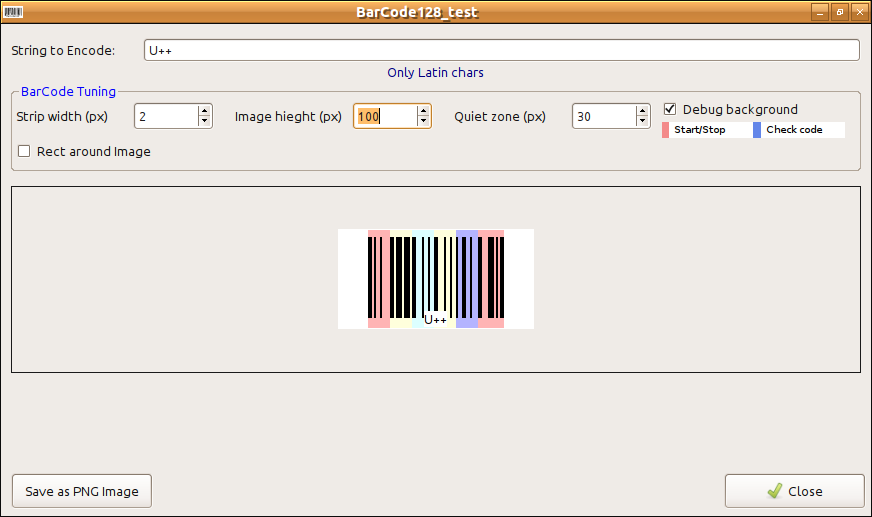Minimize the BarCode128_test window
Viewport: 872px width, 517px height.
click(819, 12)
